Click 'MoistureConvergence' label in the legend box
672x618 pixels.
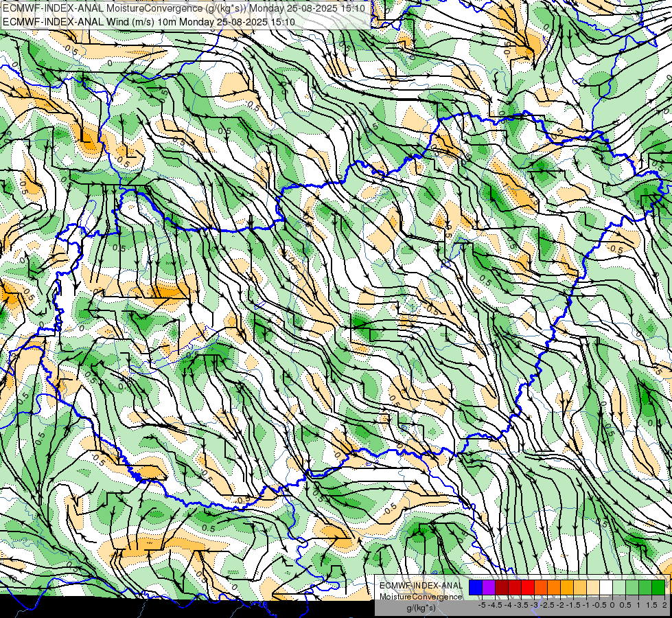coord(421,597)
